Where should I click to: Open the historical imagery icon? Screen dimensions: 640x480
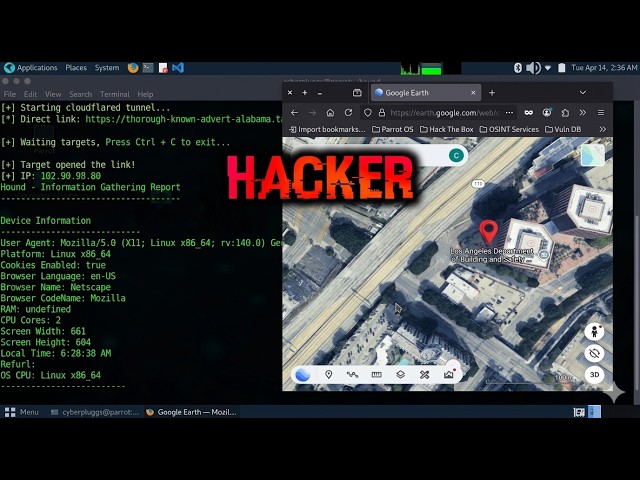449,374
